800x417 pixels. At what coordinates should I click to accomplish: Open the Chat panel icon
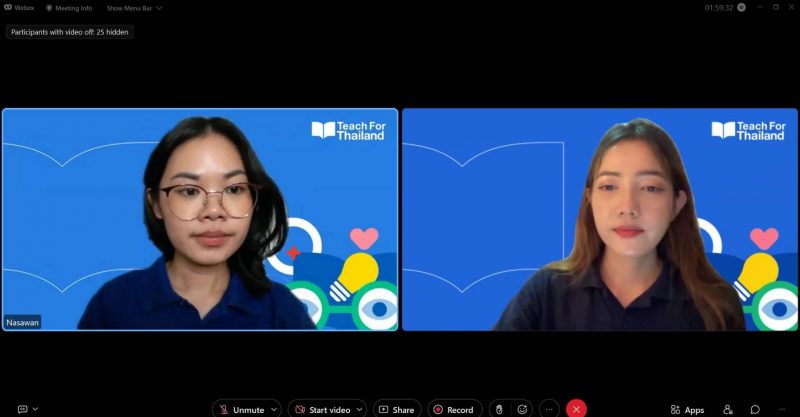pyautogui.click(x=755, y=409)
